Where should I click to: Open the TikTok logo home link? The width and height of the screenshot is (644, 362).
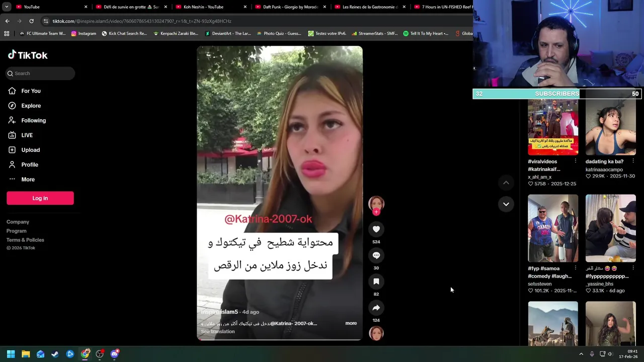pos(28,55)
